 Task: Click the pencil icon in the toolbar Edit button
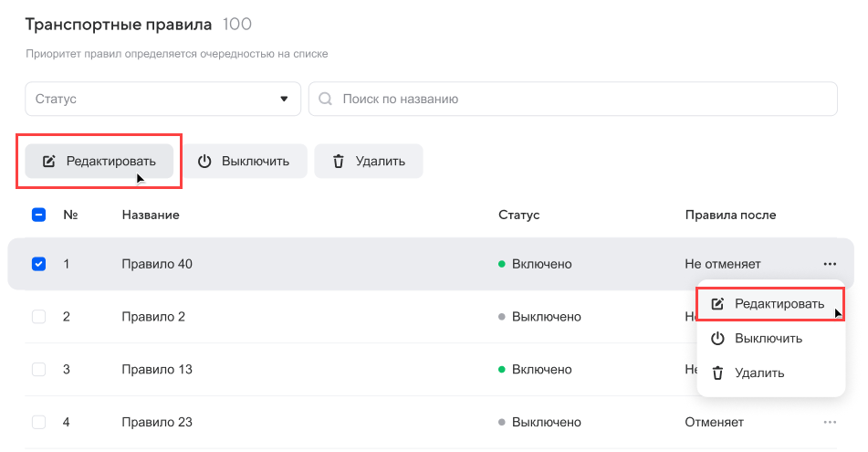coord(49,162)
